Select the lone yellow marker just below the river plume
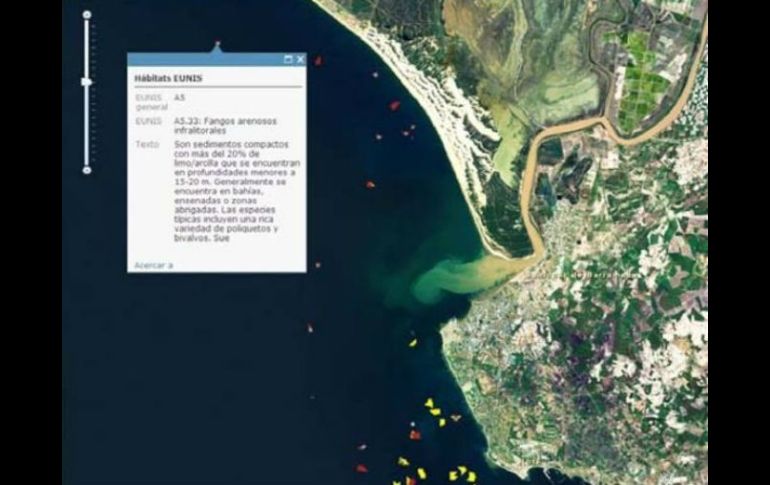The height and width of the screenshot is (485, 770). (x=412, y=343)
